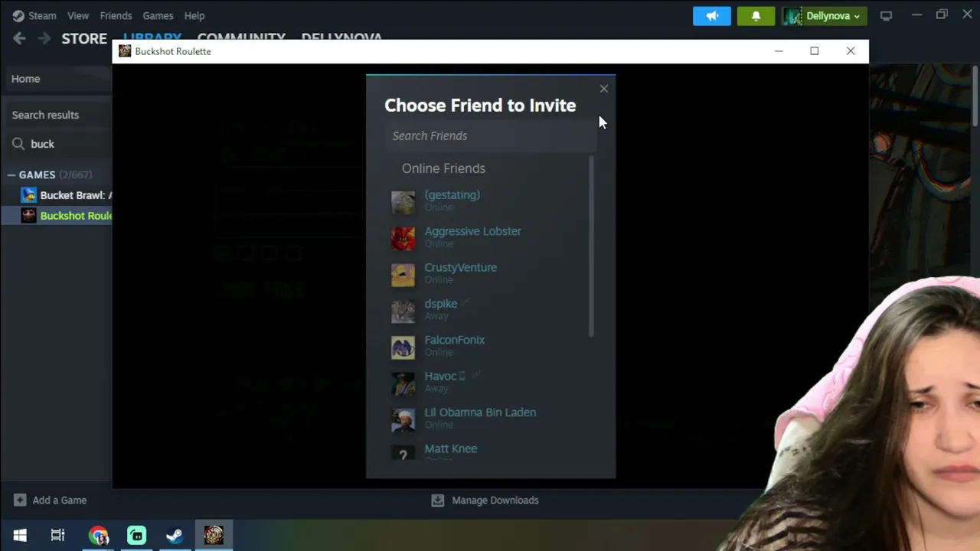
Task: Click the blue announcements megaphone button
Action: 712,15
